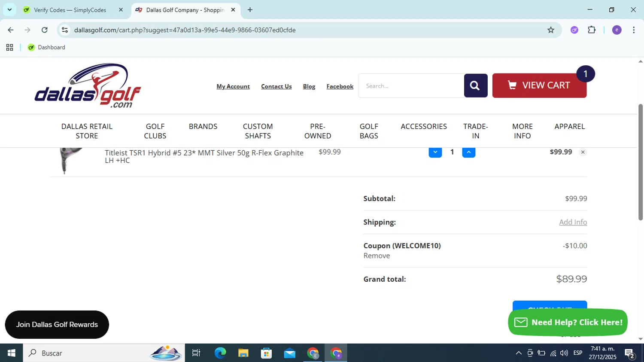The width and height of the screenshot is (644, 362).
Task: Open the Titleist TSR1 Hybrid product title
Action: pos(204,156)
